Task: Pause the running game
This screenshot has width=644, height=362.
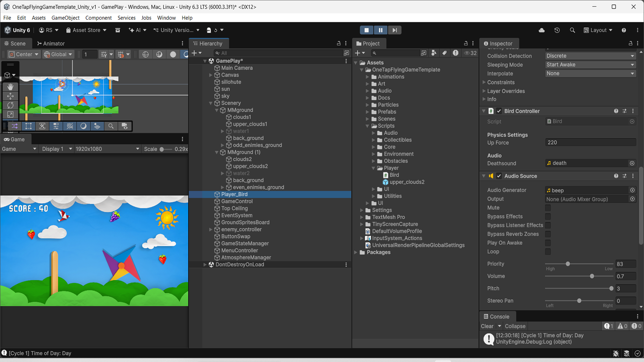Action: pyautogui.click(x=381, y=30)
